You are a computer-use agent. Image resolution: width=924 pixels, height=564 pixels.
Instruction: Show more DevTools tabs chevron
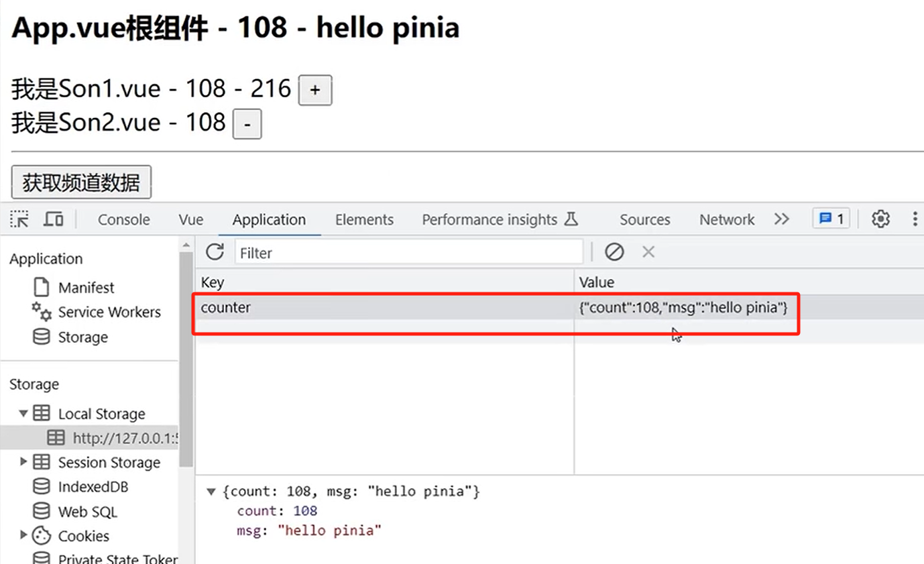tap(782, 219)
